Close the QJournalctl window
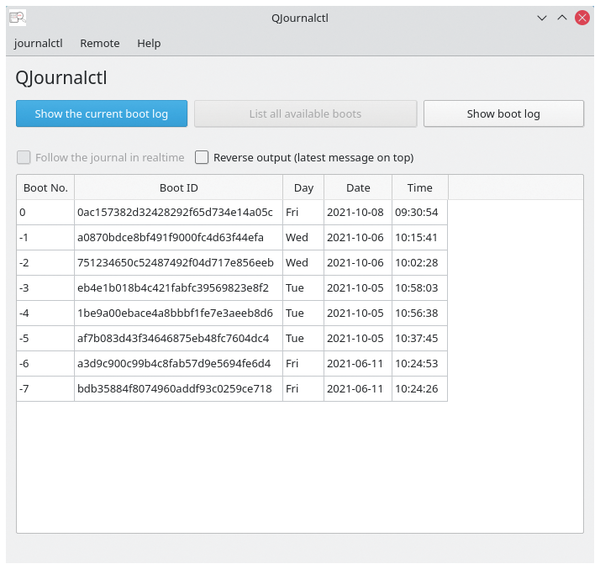 point(582,18)
